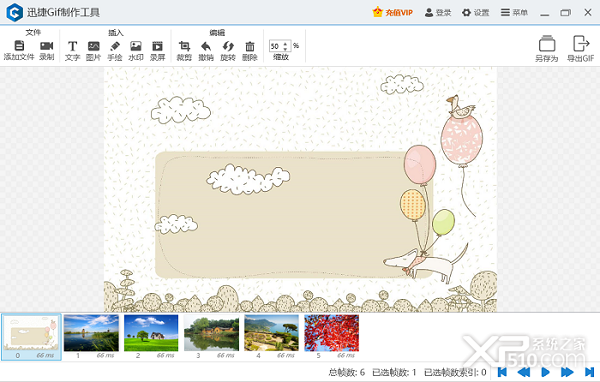Viewport: 600px width, 382px height.
Task: Open the 录屏 screen recording tool
Action: [157, 46]
